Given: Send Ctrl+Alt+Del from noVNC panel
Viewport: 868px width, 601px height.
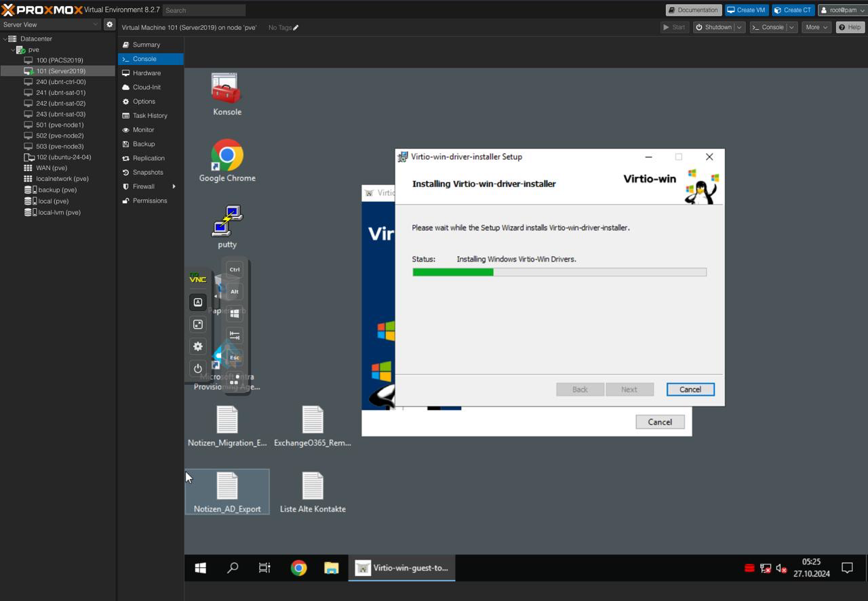Looking at the screenshot, I should [x=235, y=379].
